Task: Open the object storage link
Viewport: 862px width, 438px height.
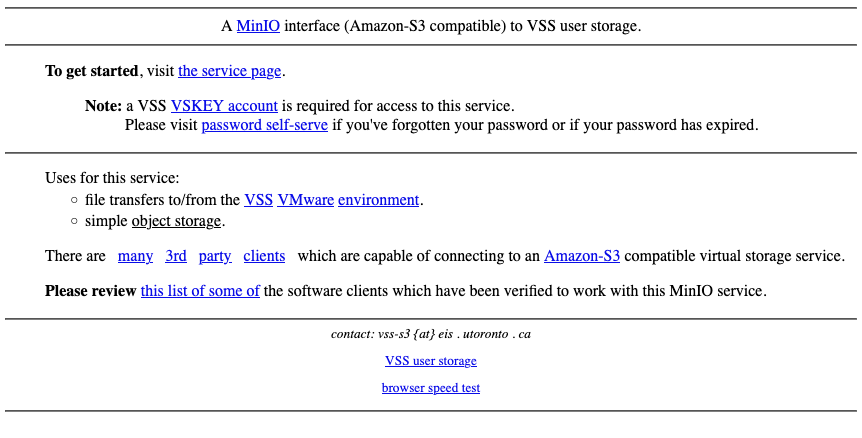Action: (x=176, y=221)
